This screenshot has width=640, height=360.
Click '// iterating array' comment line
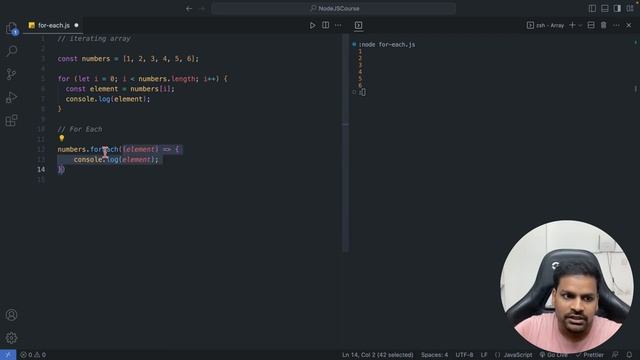click(94, 38)
